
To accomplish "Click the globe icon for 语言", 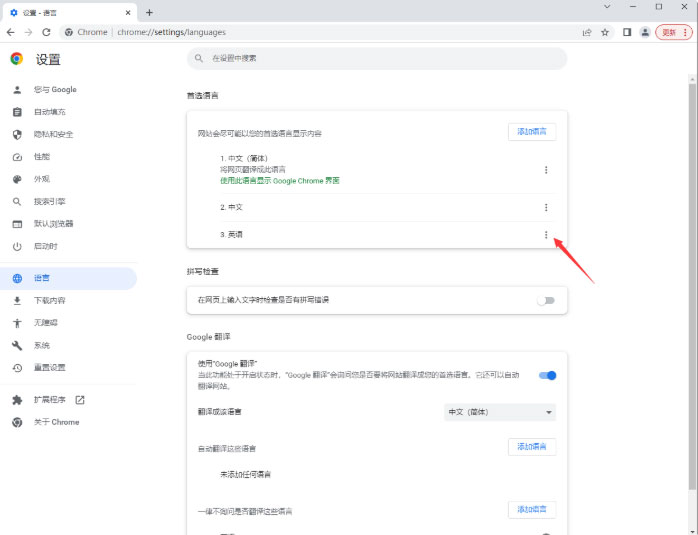I will coord(17,278).
